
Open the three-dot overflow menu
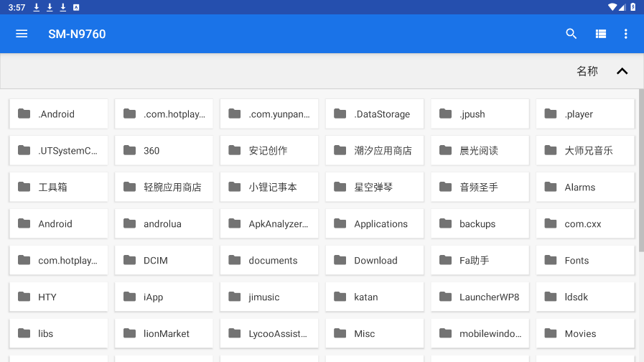coord(625,34)
